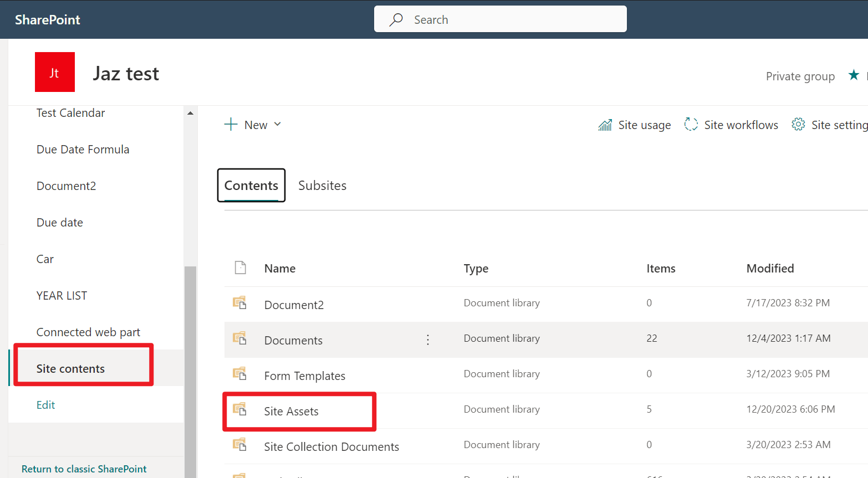The image size is (868, 478).
Task: Click the Site settings gear icon
Action: click(798, 125)
